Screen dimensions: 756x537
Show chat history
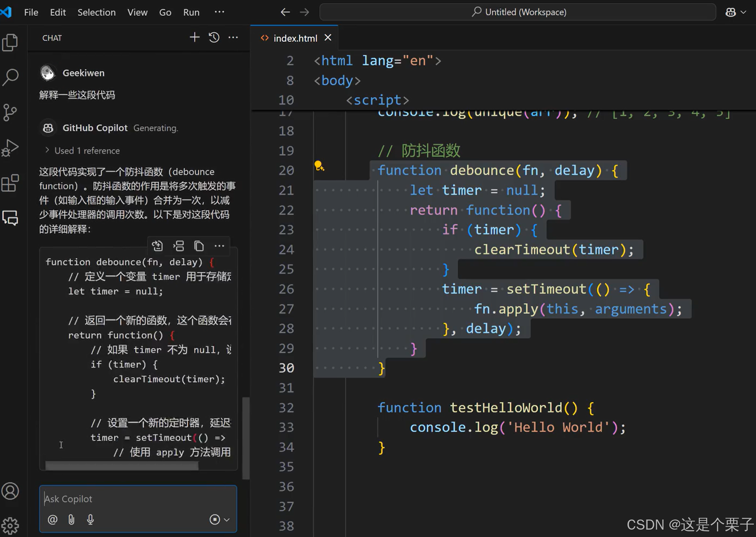214,37
